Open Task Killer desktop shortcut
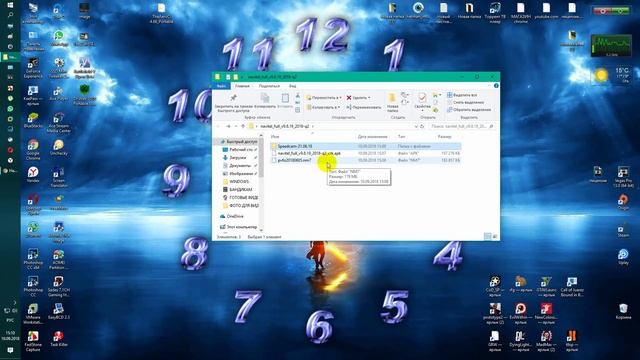Screen dimensions: 640x360 (x=59, y=339)
